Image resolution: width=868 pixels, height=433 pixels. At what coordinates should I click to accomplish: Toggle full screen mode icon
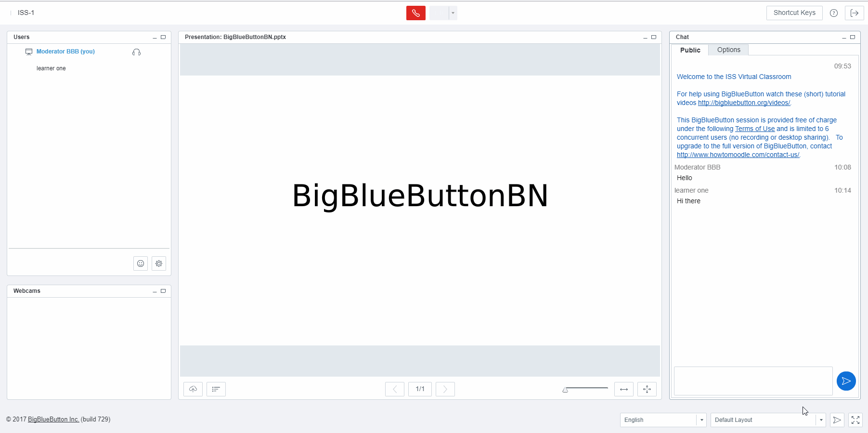pyautogui.click(x=855, y=420)
